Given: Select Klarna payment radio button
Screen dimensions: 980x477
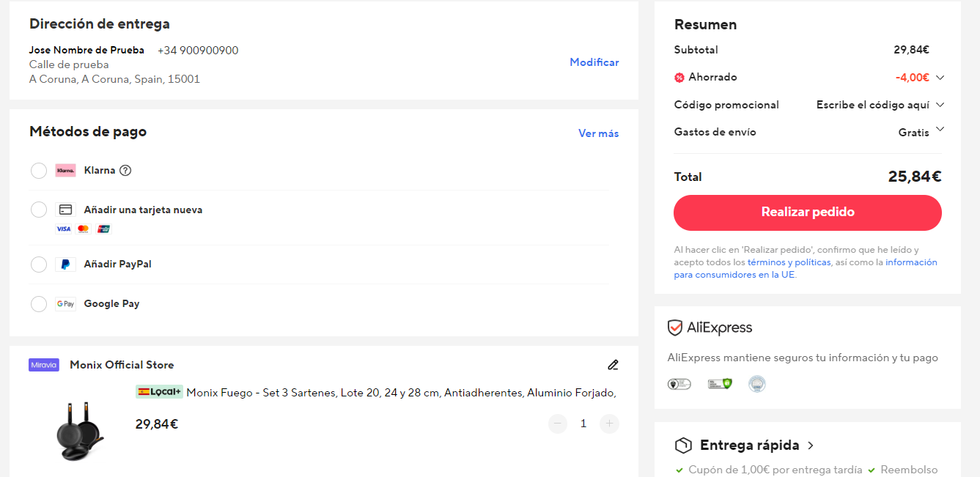Looking at the screenshot, I should (39, 171).
